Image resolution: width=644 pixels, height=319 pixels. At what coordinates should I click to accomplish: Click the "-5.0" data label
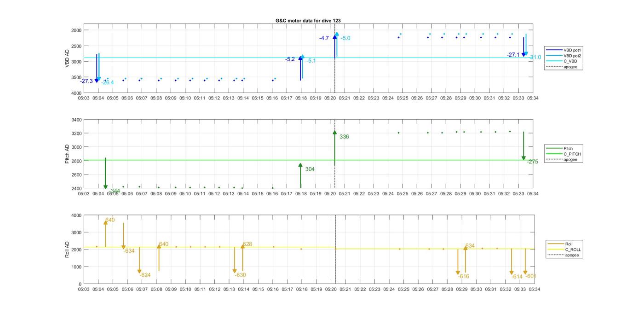(x=345, y=38)
